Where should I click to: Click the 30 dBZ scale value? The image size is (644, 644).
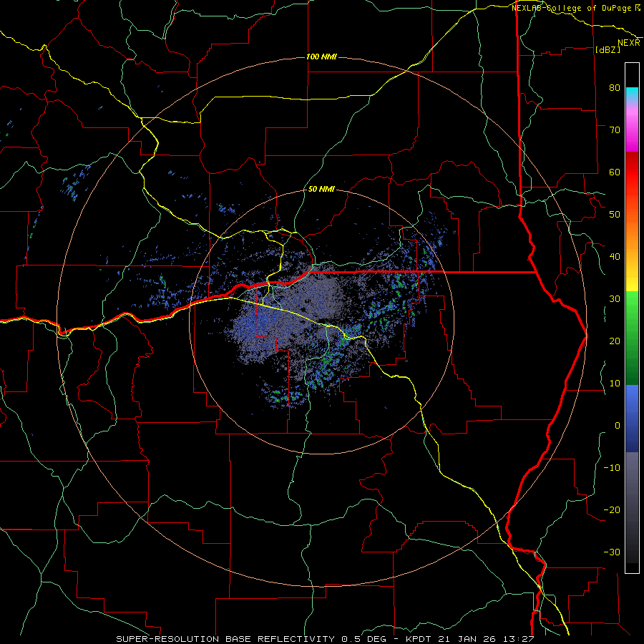[615, 299]
